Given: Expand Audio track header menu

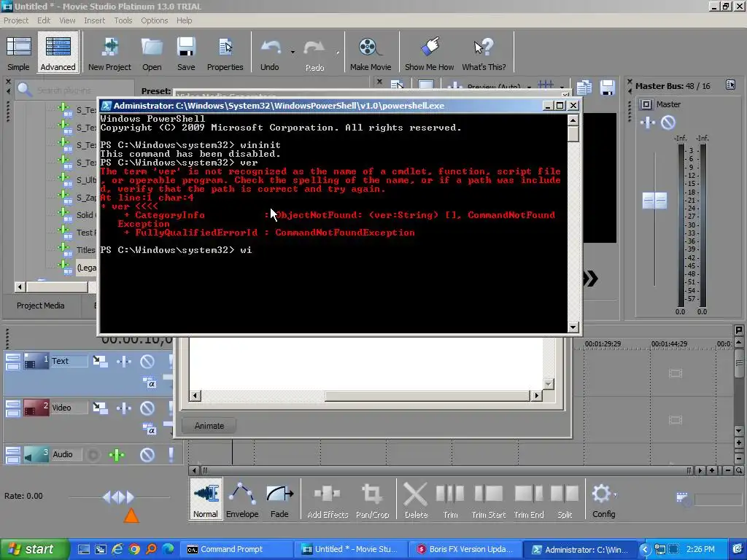Looking at the screenshot, I should (13, 455).
